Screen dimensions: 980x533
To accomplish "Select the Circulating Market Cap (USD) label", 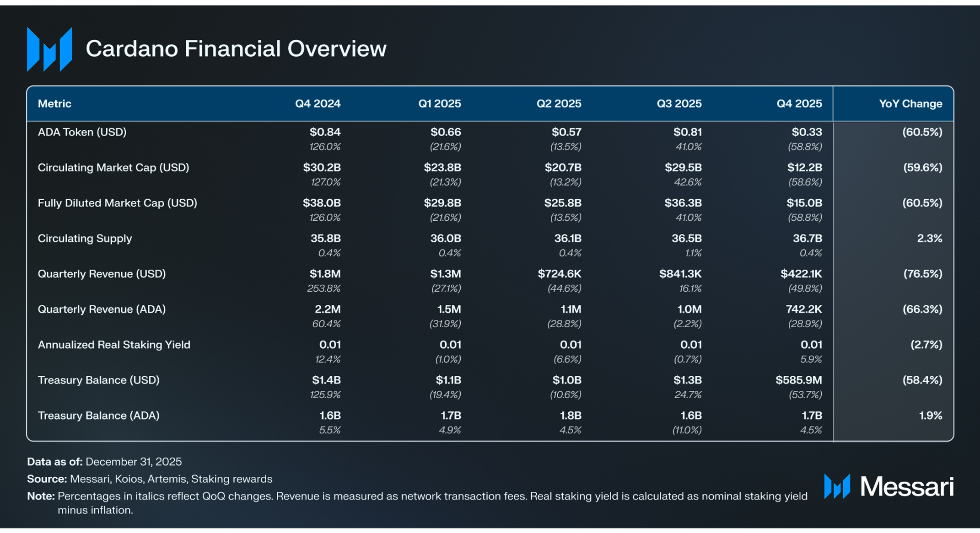I will pos(113,168).
